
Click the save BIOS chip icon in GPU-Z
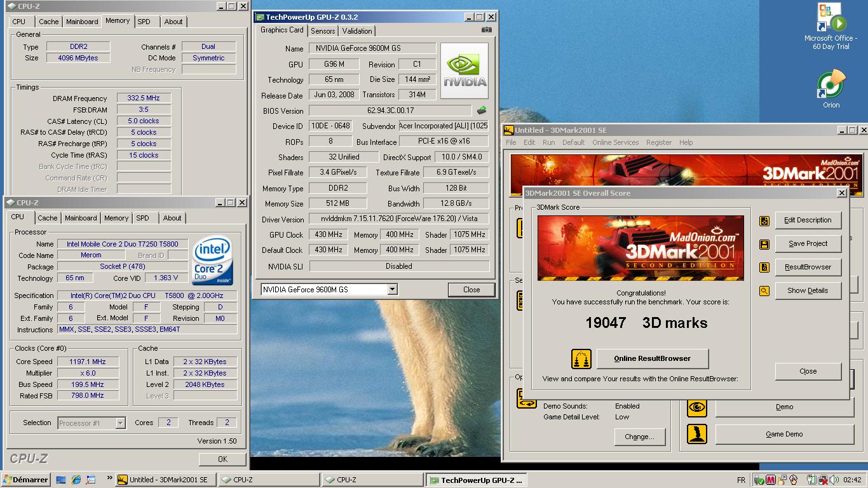(x=482, y=111)
